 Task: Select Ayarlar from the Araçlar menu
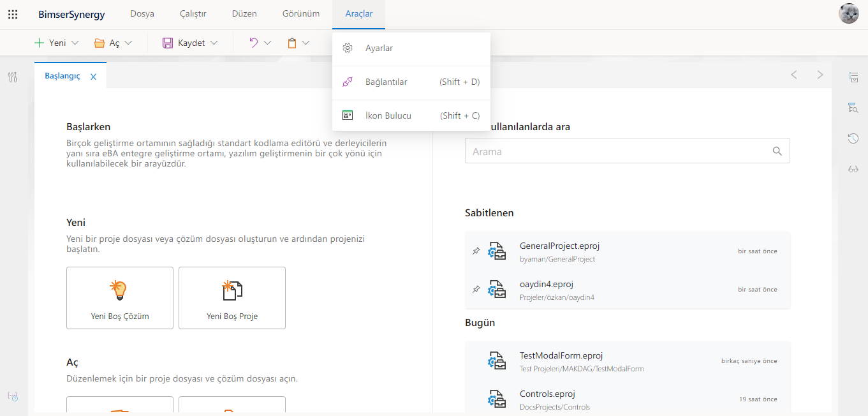click(379, 48)
